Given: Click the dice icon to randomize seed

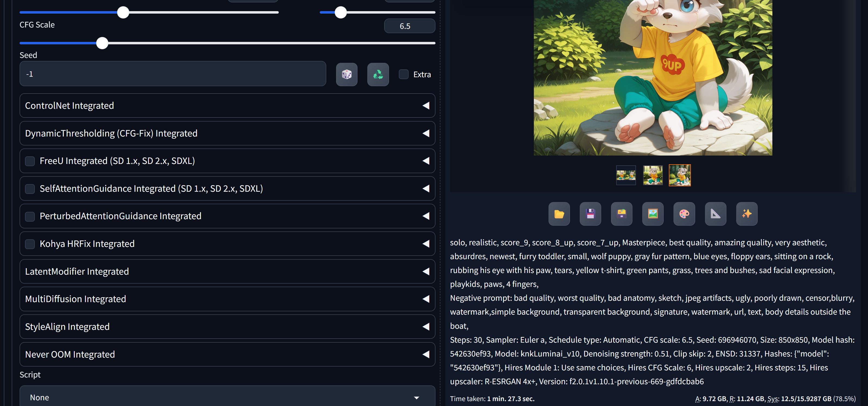Looking at the screenshot, I should coord(346,74).
